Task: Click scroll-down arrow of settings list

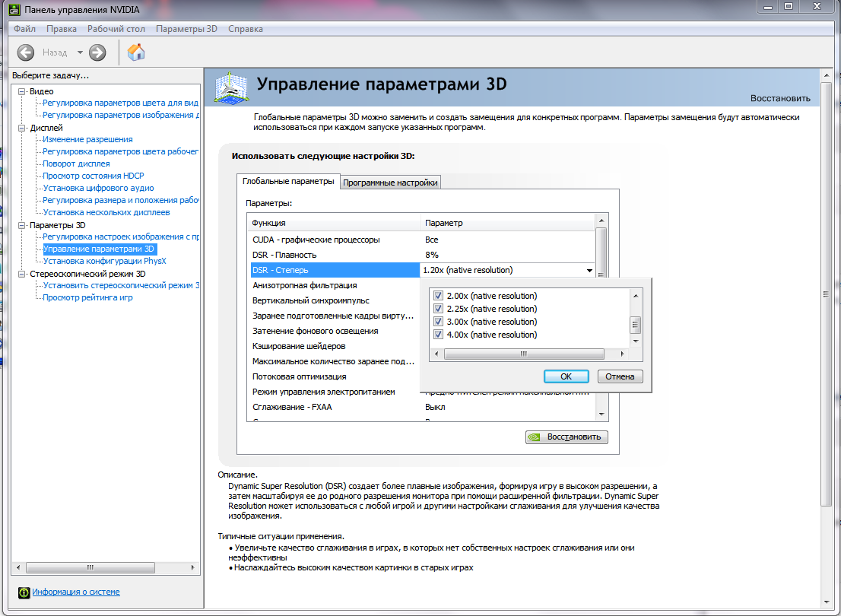Action: point(601,414)
